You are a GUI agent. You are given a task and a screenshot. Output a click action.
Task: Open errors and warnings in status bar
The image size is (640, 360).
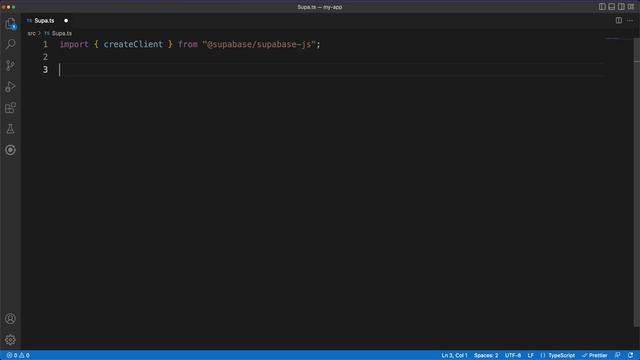[x=18, y=356]
